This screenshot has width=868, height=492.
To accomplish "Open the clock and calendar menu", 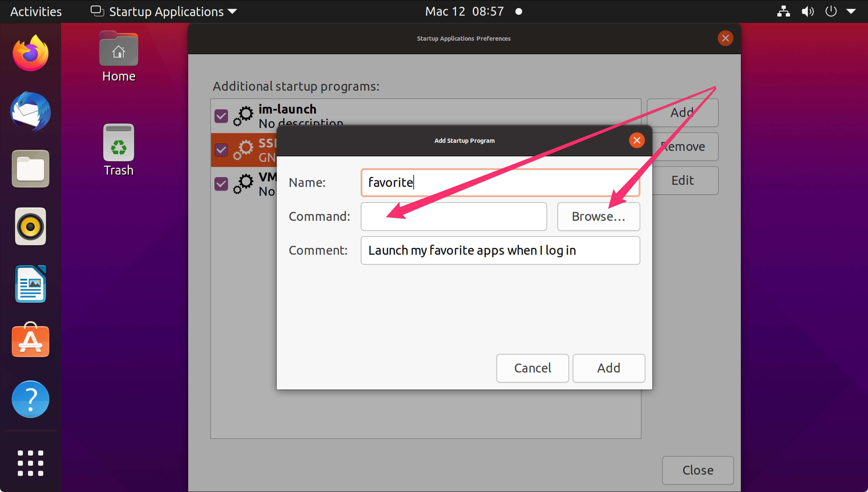I will point(464,11).
